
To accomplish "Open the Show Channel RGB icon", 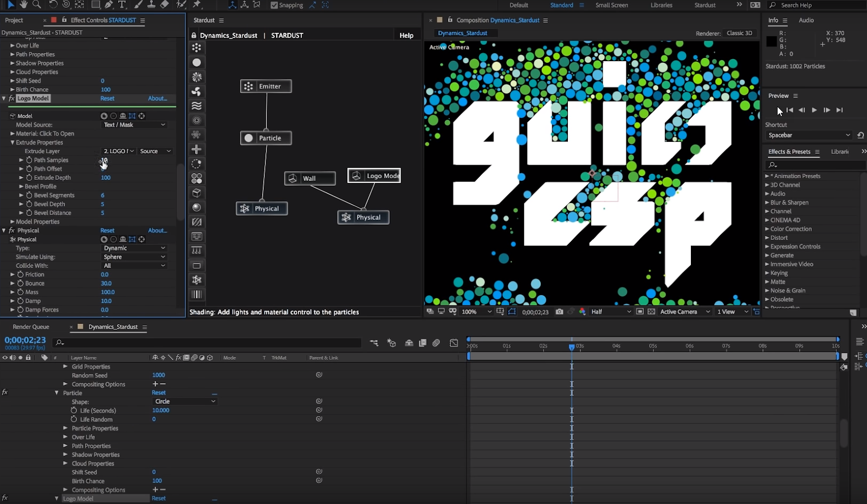I will (x=583, y=311).
